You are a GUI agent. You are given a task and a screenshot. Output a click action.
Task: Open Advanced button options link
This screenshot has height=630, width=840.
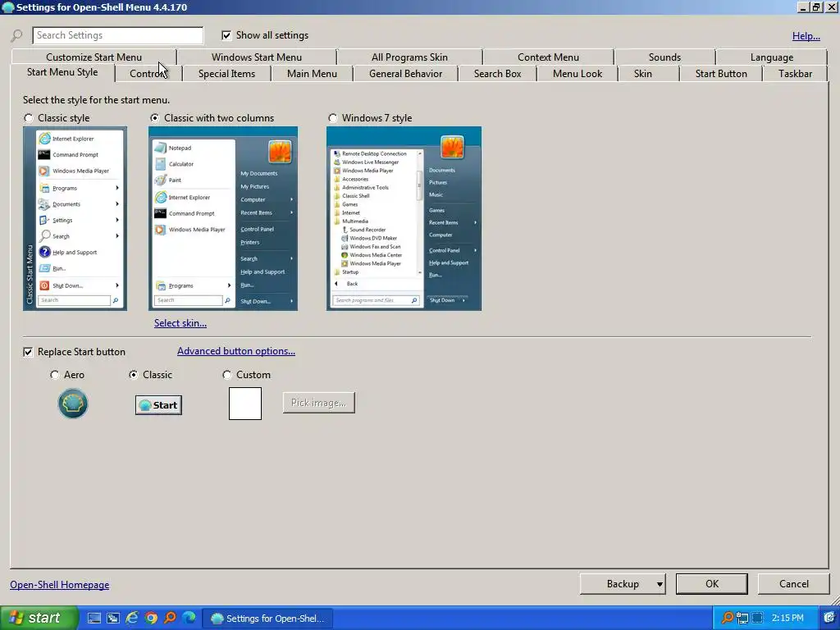tap(235, 351)
